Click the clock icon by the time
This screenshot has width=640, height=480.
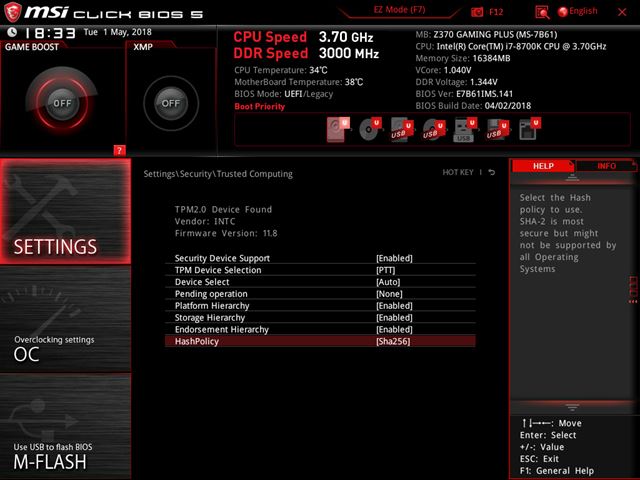click(12, 32)
